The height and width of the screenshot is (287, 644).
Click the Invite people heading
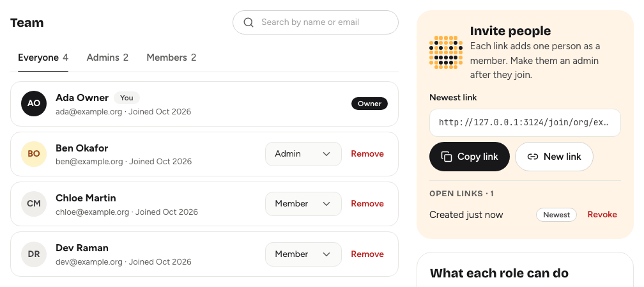click(x=510, y=31)
